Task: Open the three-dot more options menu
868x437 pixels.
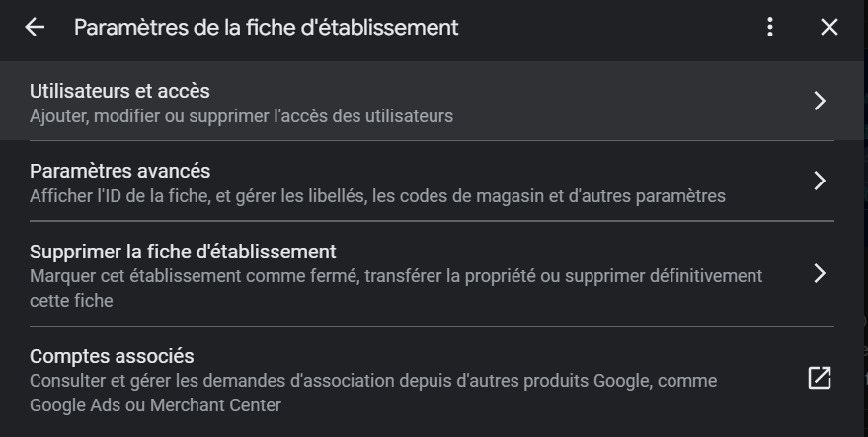Action: (x=770, y=28)
